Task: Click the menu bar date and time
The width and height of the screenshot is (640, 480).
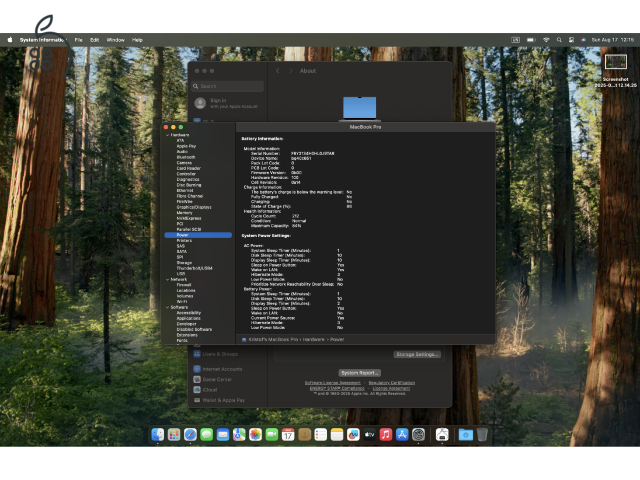Action: point(613,40)
